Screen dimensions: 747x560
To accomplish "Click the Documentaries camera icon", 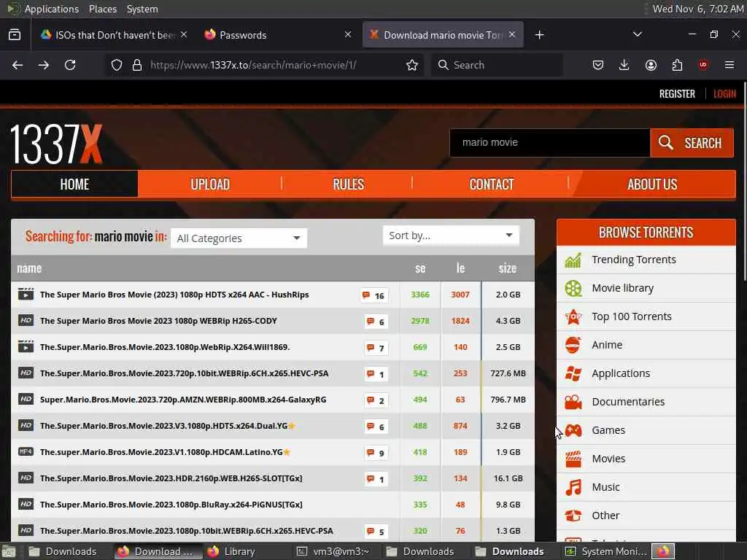I will (573, 402).
